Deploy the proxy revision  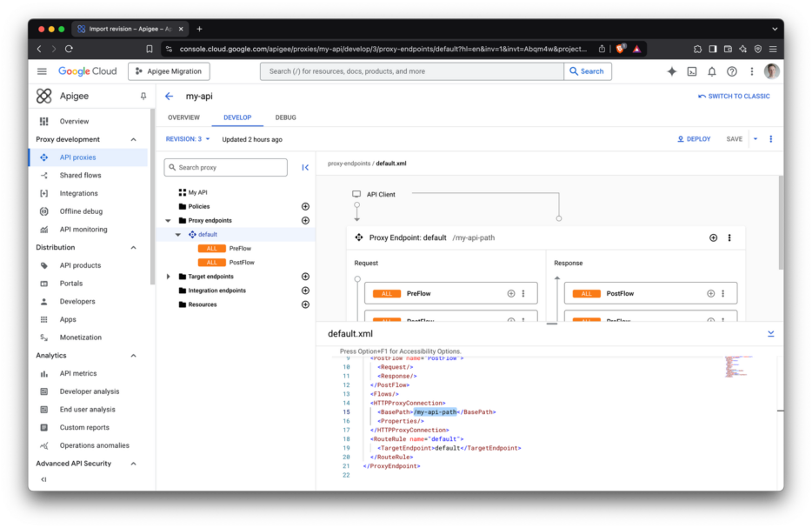coord(694,139)
